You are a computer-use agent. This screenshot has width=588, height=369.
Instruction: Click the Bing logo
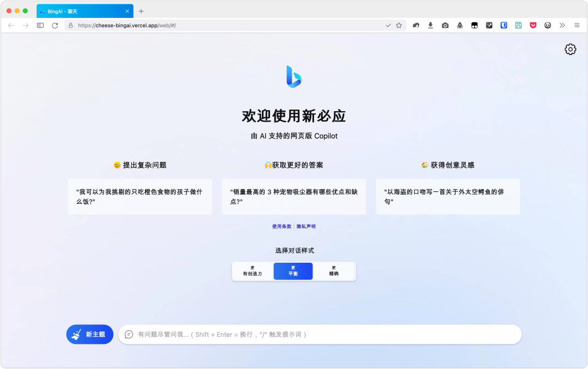[293, 76]
